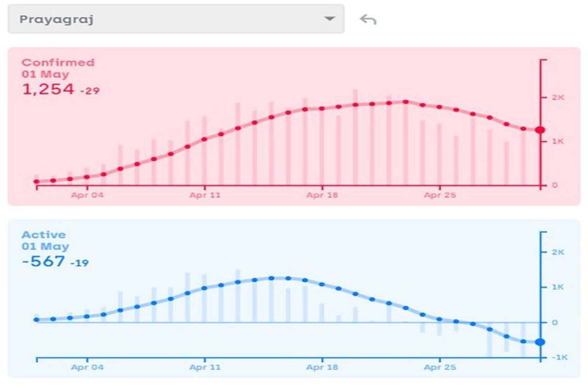The height and width of the screenshot is (388, 588).
Task: Click first data point on Confirmed trend line
Action: click(x=37, y=182)
